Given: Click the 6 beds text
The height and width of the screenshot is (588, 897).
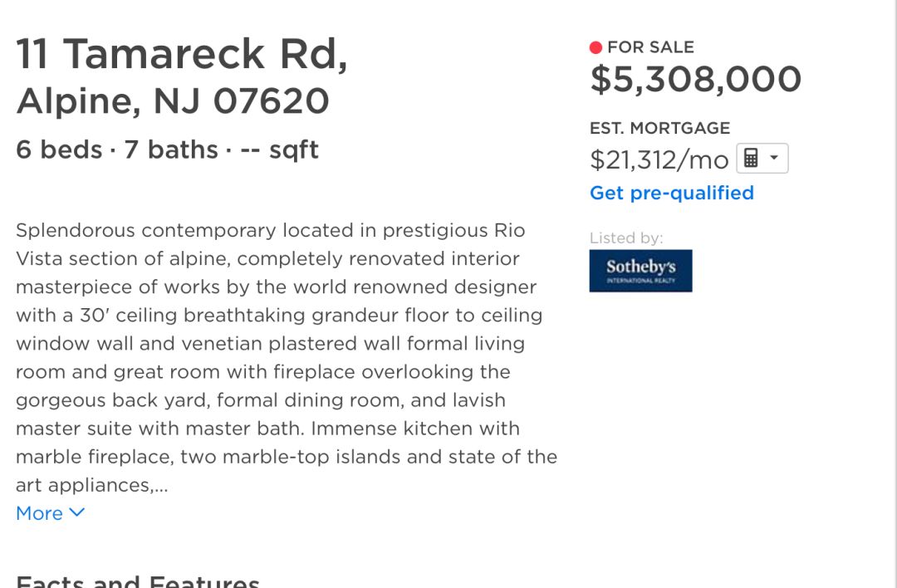Looking at the screenshot, I should [x=59, y=149].
